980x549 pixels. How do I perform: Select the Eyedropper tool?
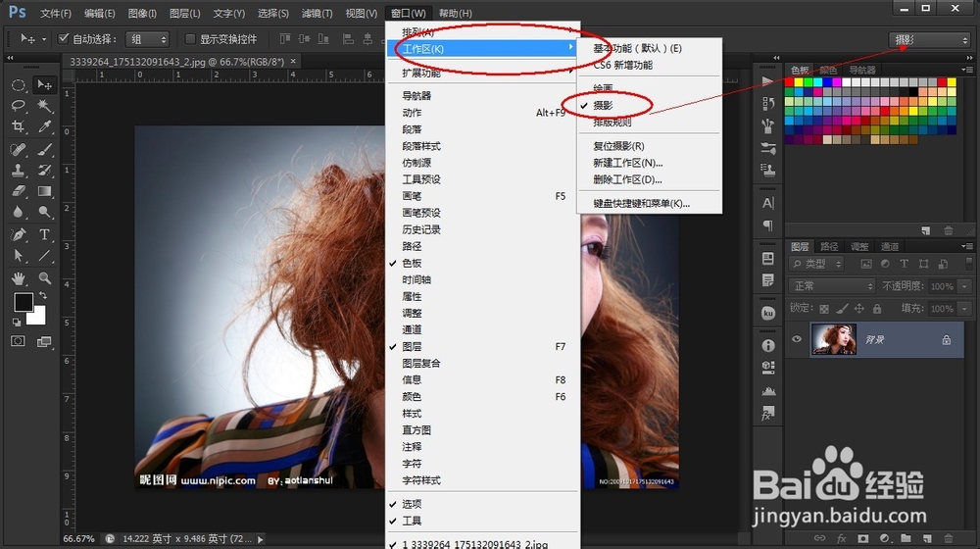pos(44,126)
